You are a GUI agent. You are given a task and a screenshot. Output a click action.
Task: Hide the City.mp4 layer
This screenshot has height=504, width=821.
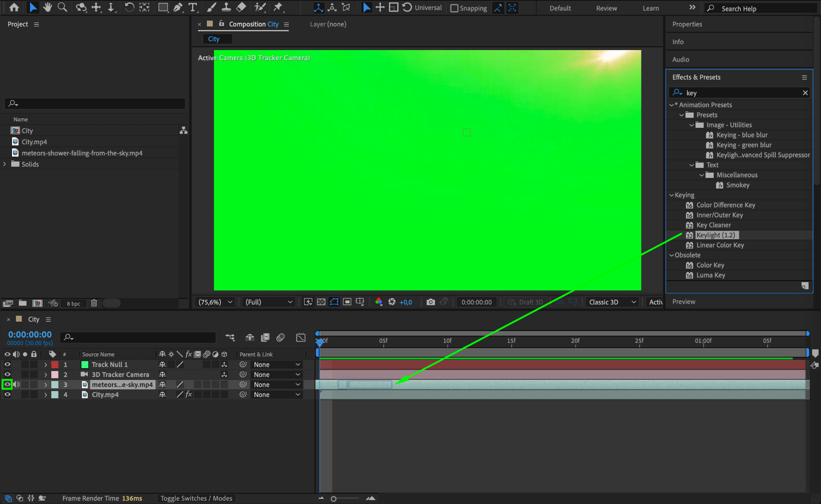(x=7, y=395)
